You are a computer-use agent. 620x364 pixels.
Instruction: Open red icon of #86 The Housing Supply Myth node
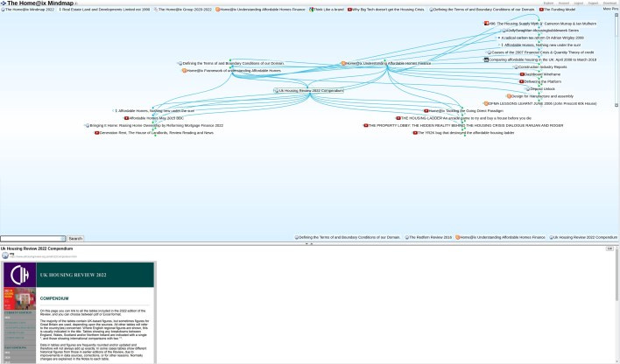point(487,24)
